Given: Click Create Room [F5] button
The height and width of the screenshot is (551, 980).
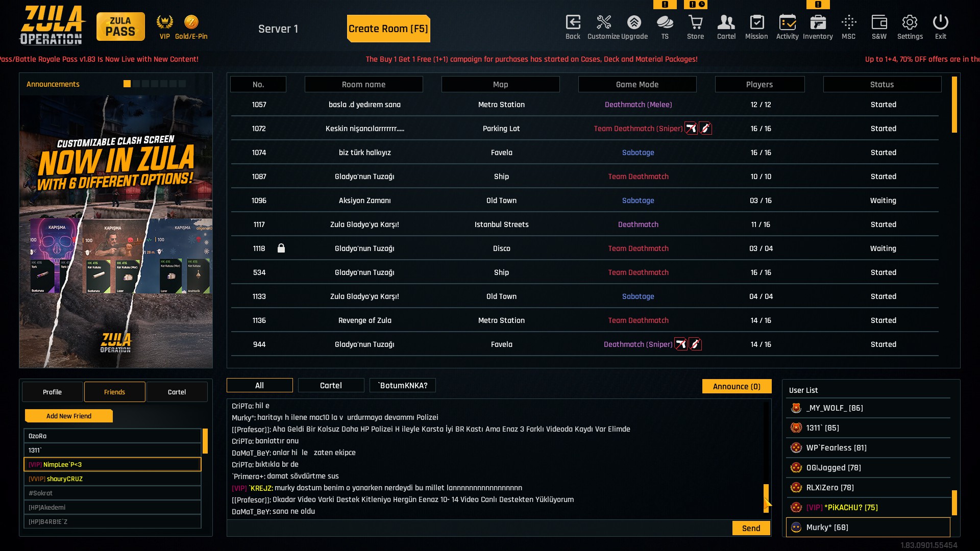Looking at the screenshot, I should coord(388,29).
